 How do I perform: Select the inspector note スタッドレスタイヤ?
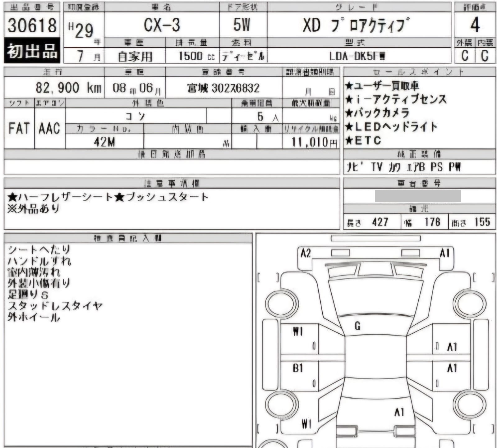[55, 306]
